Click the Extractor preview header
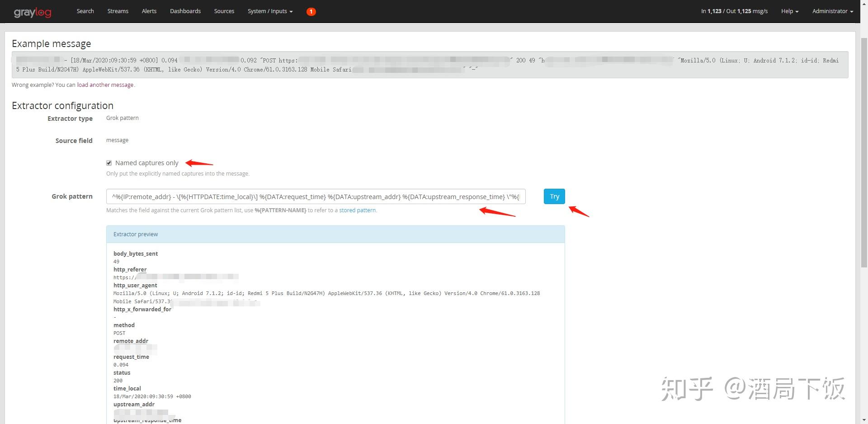Viewport: 868px width, 424px height. click(136, 234)
